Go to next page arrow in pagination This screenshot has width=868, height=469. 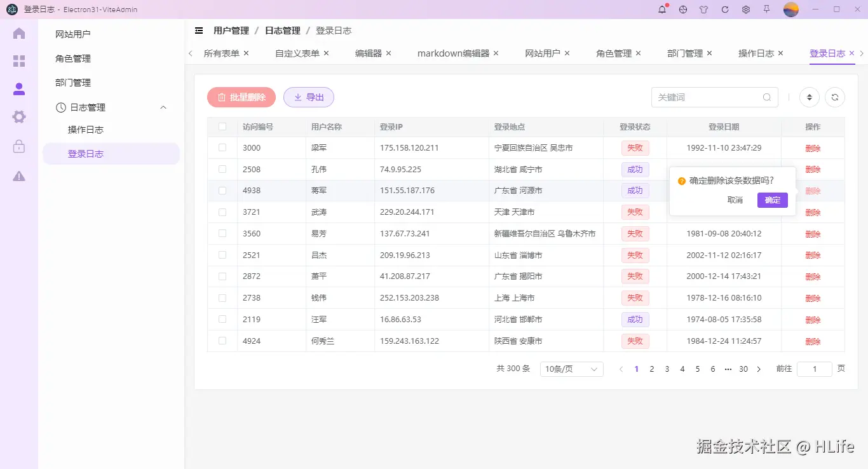(x=759, y=369)
